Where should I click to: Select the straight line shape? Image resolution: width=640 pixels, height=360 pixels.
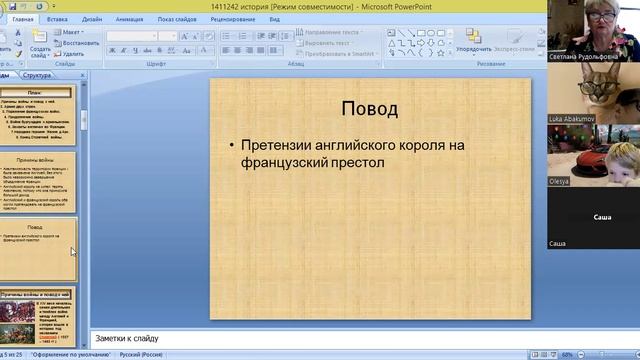point(401,33)
